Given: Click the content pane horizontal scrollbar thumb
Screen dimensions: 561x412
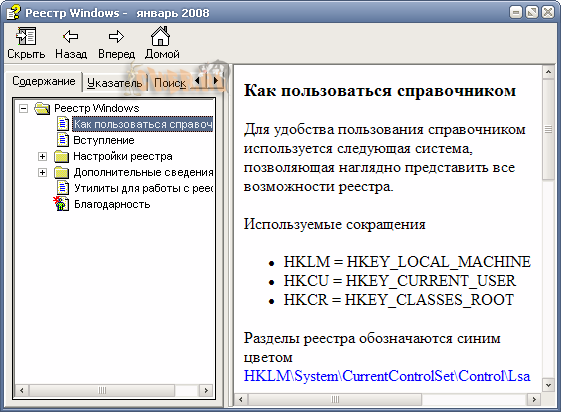Looking at the screenshot, I should point(335,399).
